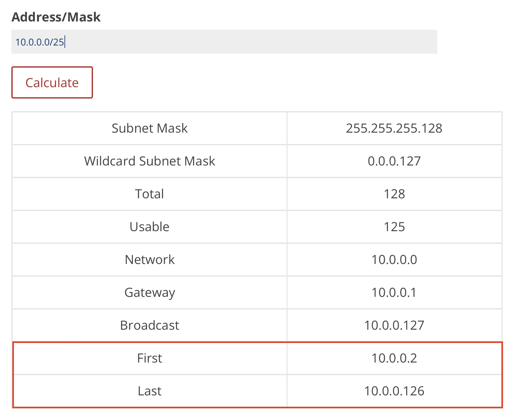Click the 0.0.0.127 wildcard mask value
Viewport: 521px width, 420px height.
tap(394, 161)
